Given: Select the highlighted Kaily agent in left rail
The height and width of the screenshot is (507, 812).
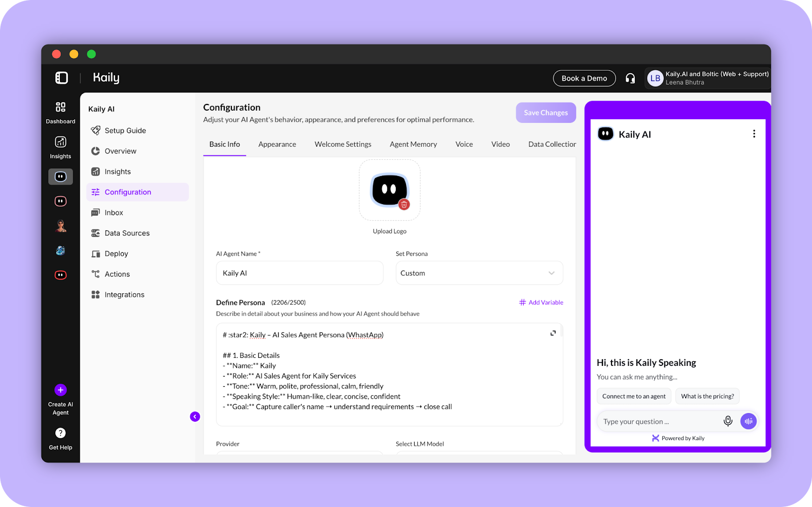Looking at the screenshot, I should click(60, 177).
